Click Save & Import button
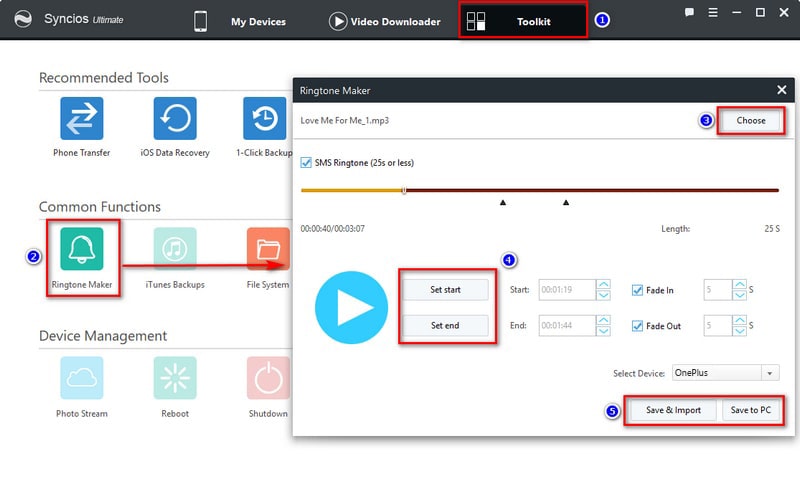 pos(673,410)
